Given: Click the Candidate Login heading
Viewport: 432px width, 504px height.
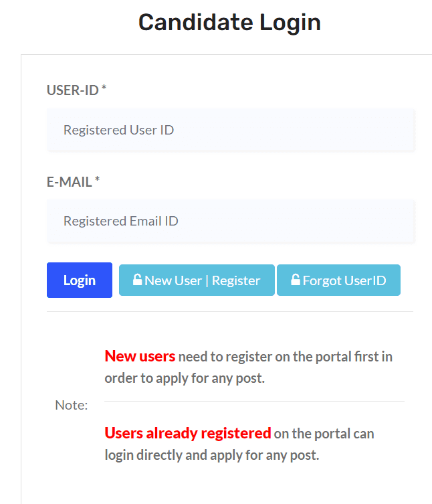Looking at the screenshot, I should [229, 23].
